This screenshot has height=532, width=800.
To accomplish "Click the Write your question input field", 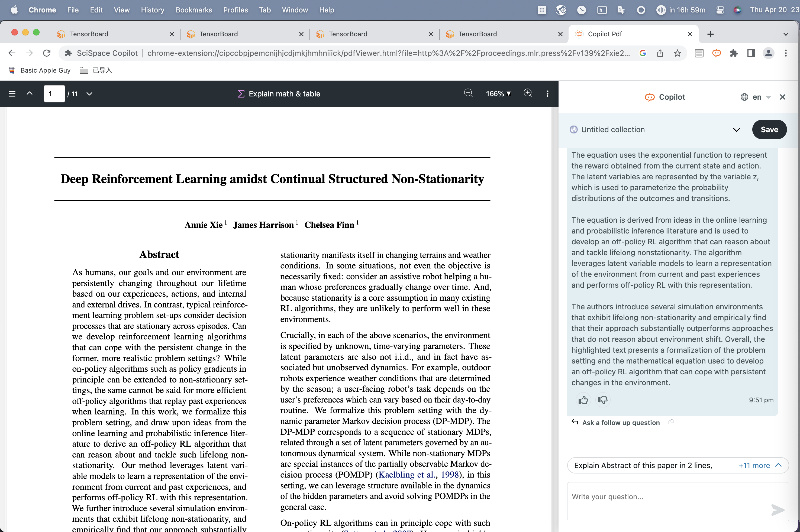I will point(665,497).
